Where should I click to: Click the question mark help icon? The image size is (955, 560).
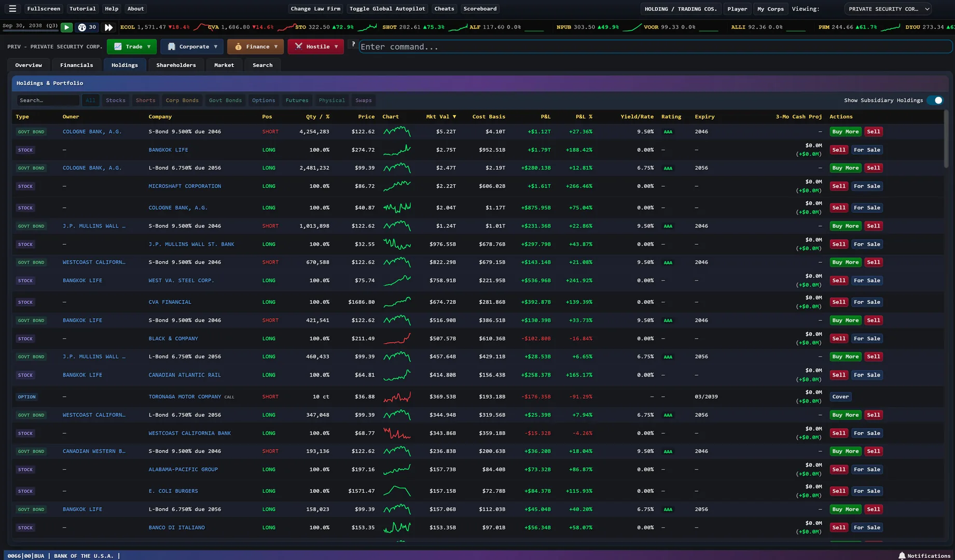coord(353,45)
